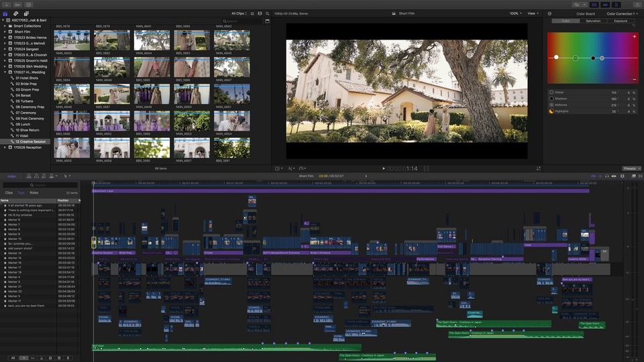
Task: Click the black Shadows puck on color board
Action: tap(593, 58)
